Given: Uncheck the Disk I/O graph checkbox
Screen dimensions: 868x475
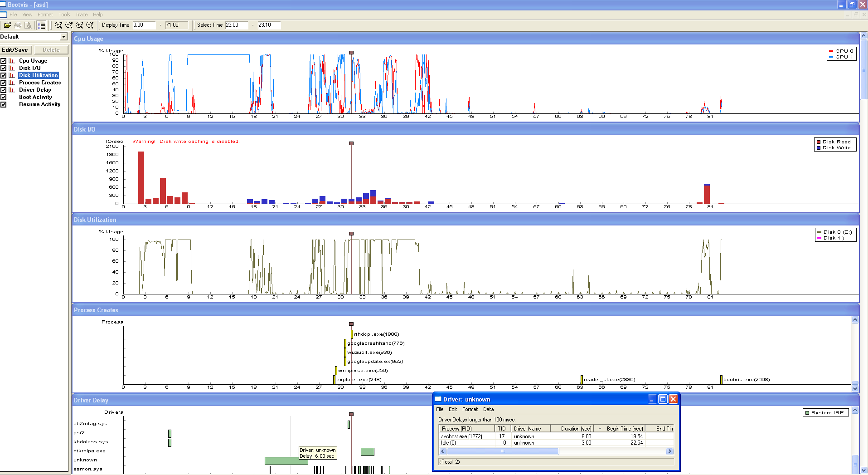Looking at the screenshot, I should (x=4, y=68).
